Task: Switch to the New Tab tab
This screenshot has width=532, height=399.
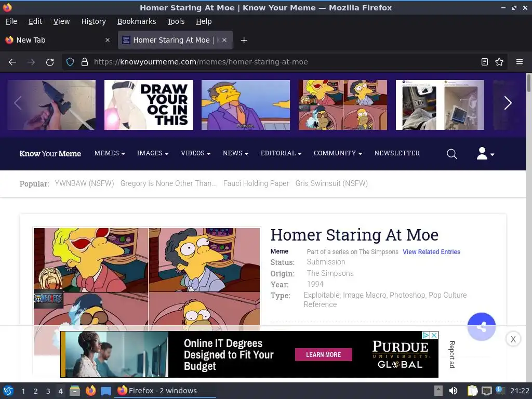Action: pyautogui.click(x=58, y=40)
